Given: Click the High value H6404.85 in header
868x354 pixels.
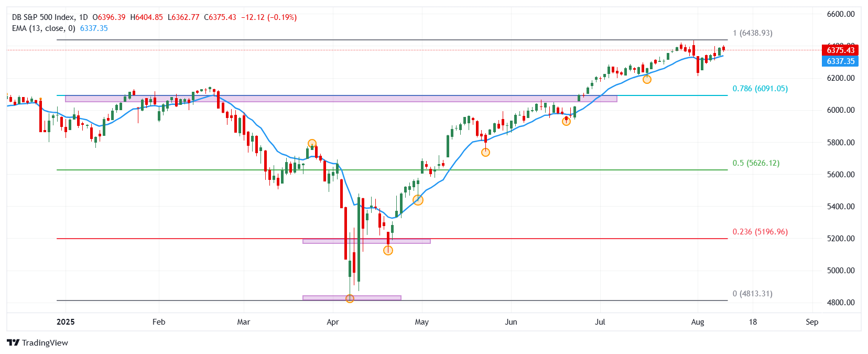Looking at the screenshot, I should point(146,17).
